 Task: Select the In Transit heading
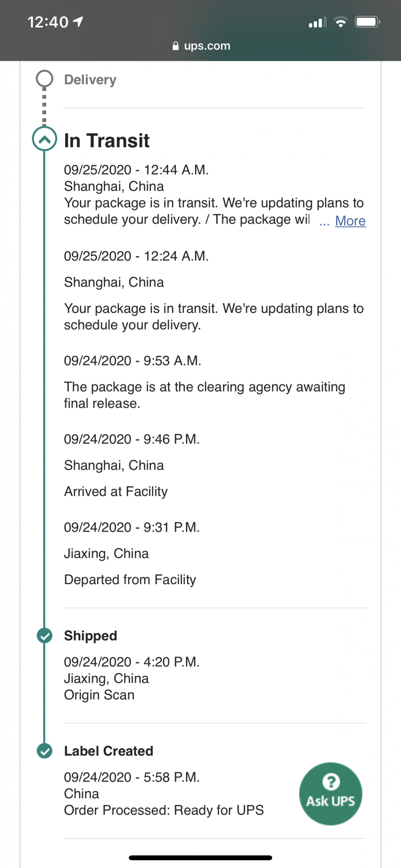(x=107, y=141)
